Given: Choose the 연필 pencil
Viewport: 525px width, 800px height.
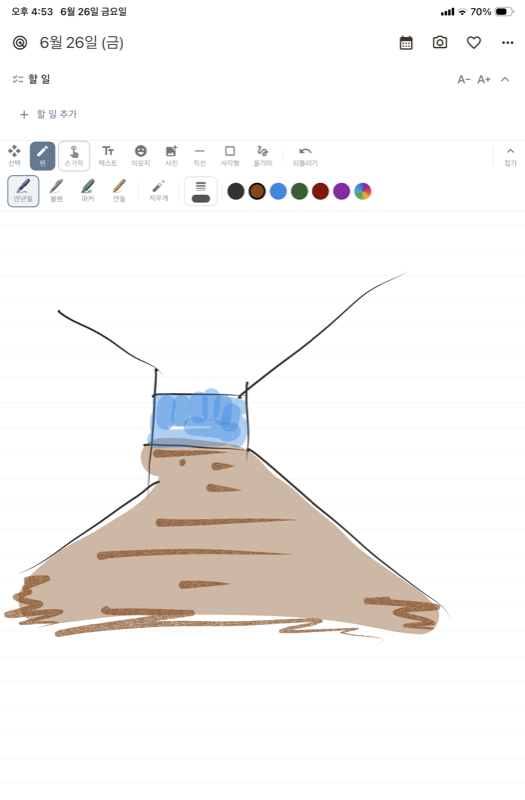Looking at the screenshot, I should [119, 191].
